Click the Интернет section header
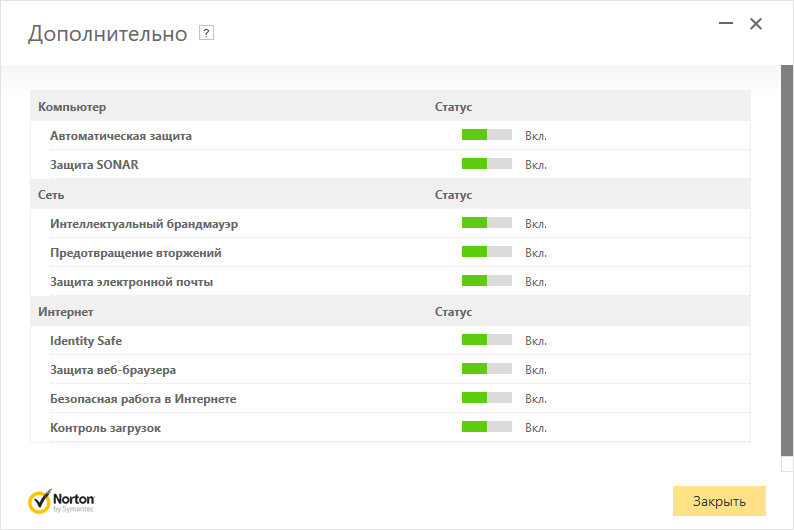794x530 pixels. click(x=66, y=312)
